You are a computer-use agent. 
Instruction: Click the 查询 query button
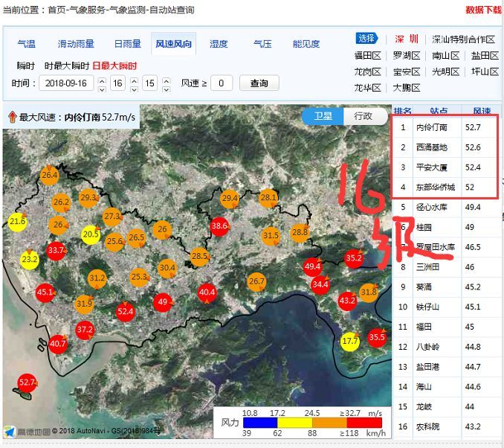[259, 83]
